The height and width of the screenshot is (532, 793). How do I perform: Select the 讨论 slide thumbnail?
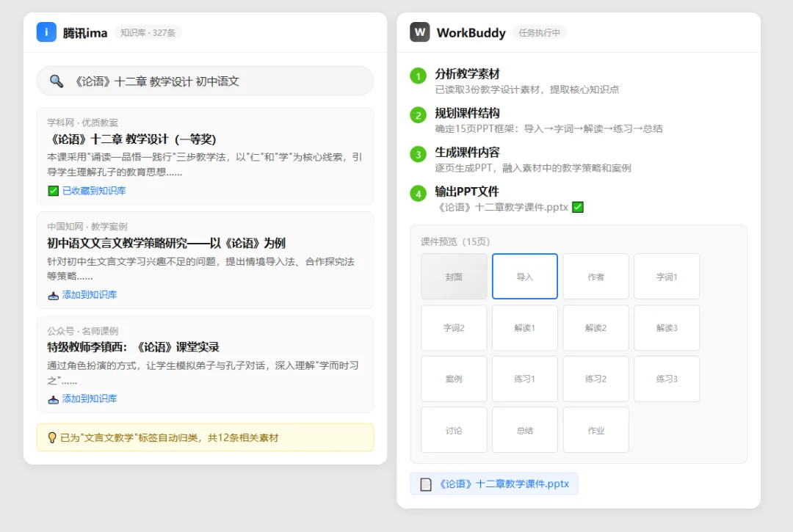pyautogui.click(x=455, y=430)
